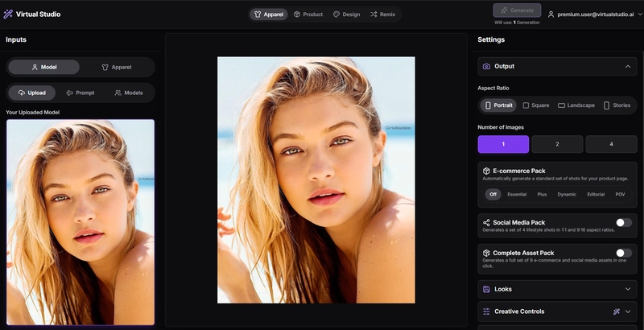Set E-commerce Pack to Essential
The image size is (644, 330).
(517, 195)
